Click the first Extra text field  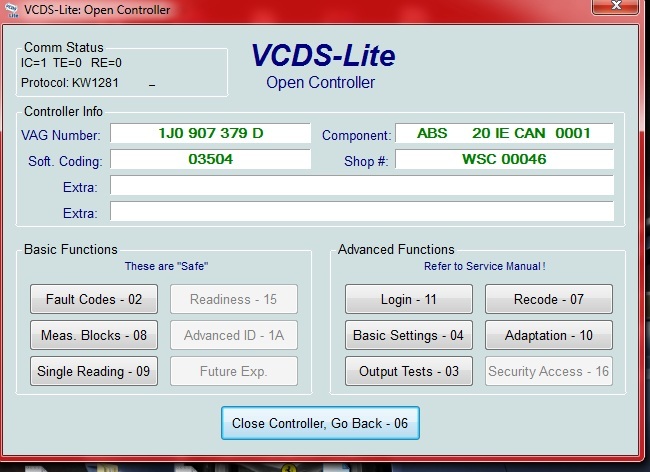(361, 185)
